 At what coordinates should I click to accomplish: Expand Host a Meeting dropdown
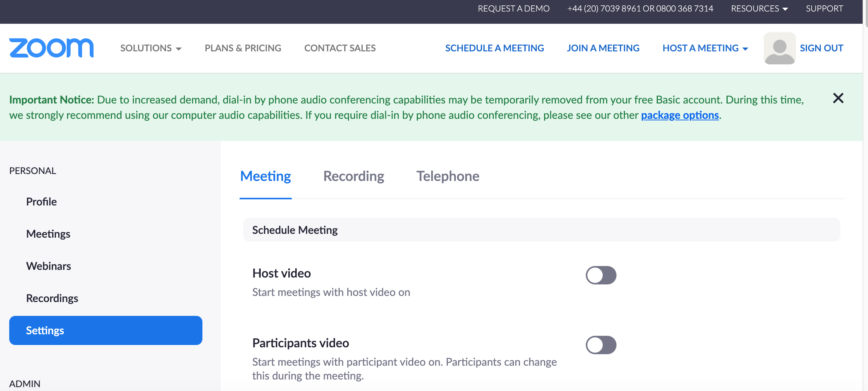coord(705,48)
